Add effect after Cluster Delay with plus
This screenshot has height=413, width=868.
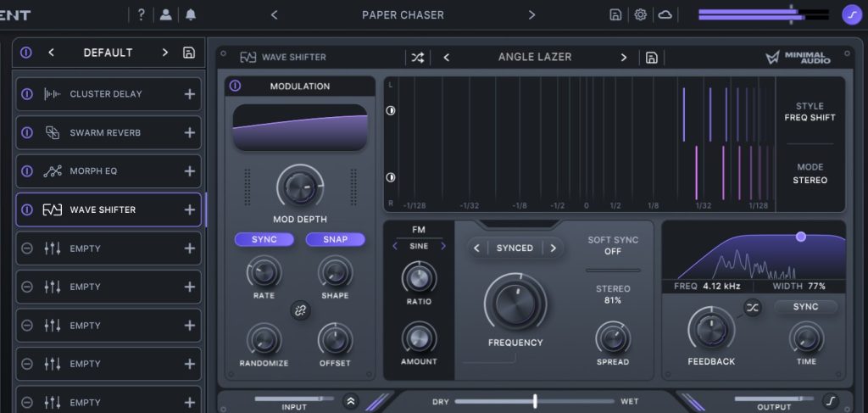[x=189, y=94]
